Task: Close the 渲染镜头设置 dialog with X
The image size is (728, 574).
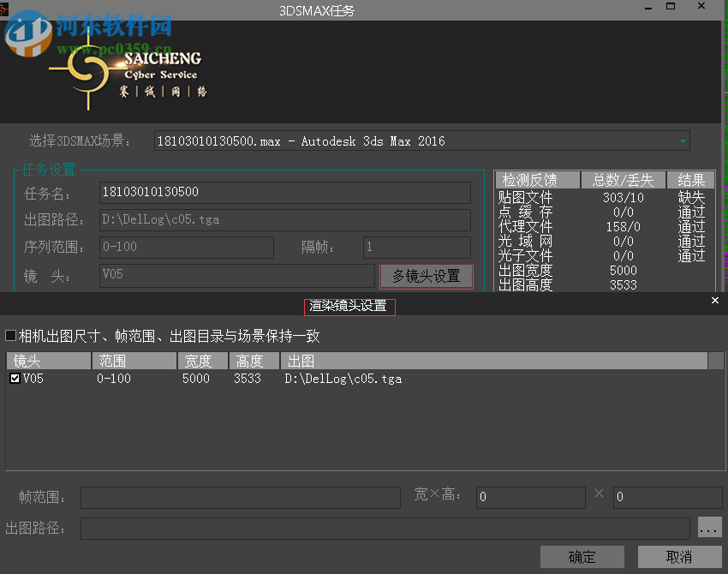Action: [715, 301]
